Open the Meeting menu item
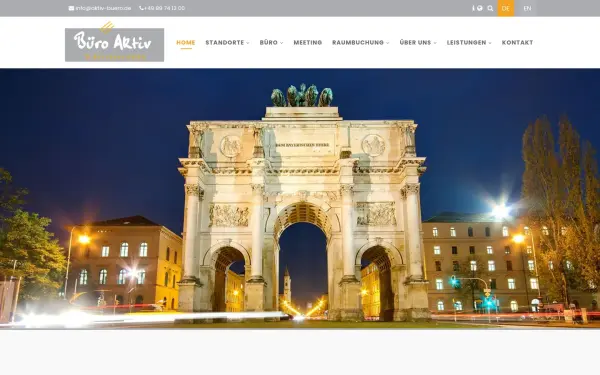The height and width of the screenshot is (375, 600). click(308, 42)
